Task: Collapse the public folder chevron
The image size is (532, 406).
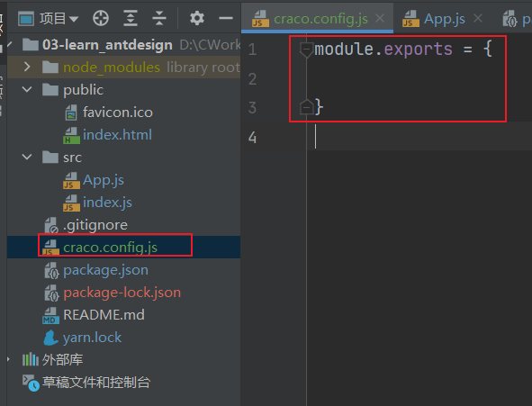Action: [x=27, y=89]
